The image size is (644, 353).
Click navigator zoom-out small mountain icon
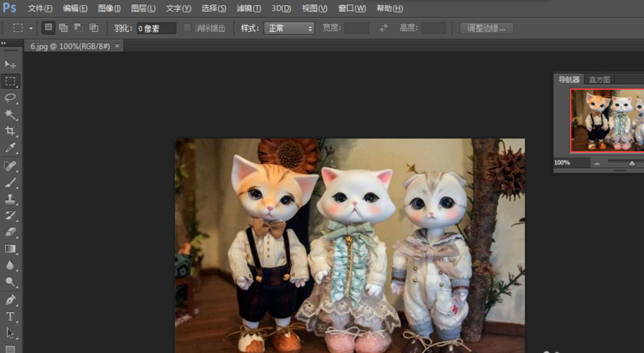[597, 164]
